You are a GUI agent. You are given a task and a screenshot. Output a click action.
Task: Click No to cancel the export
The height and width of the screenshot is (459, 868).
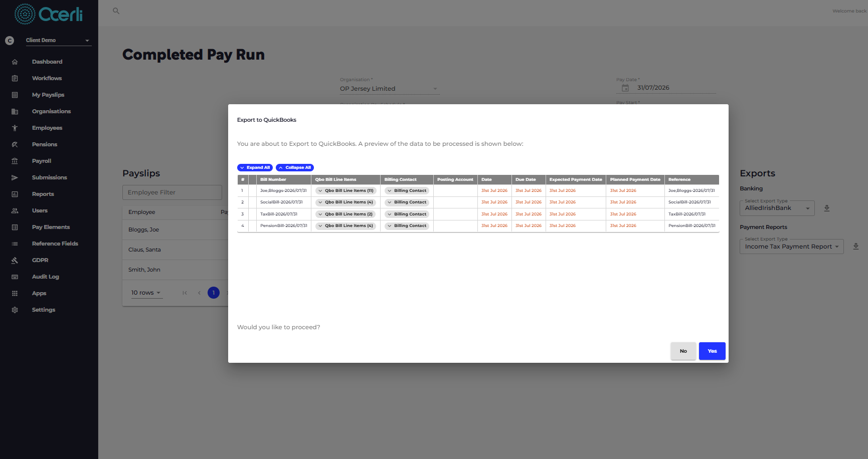pos(683,351)
